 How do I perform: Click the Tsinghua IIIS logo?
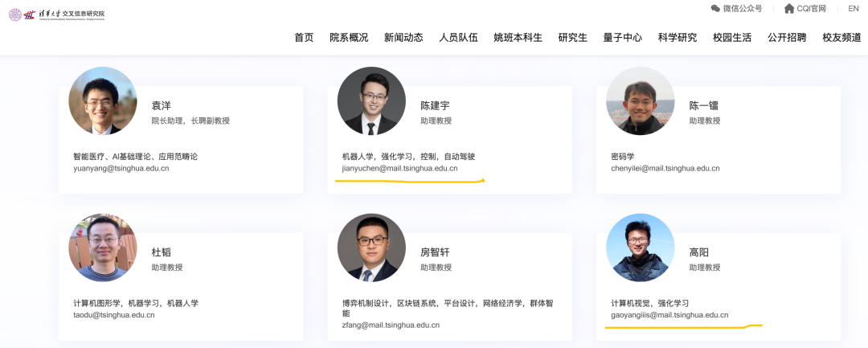tap(57, 14)
